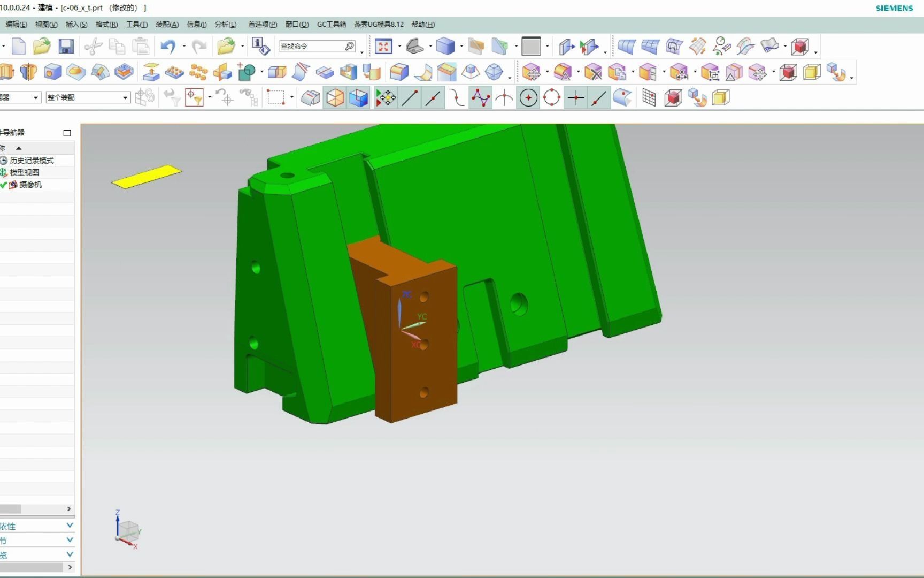The image size is (924, 578).
Task: Click the Move Face icon
Action: [x=532, y=72]
